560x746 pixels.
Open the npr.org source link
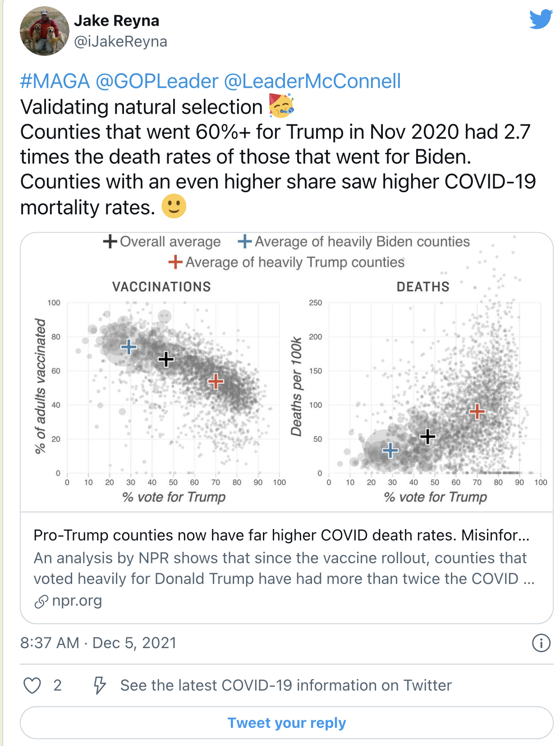(x=77, y=601)
